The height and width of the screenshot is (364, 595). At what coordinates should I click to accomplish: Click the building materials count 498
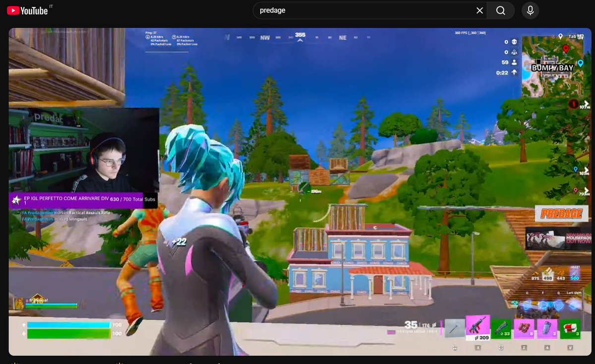(547, 278)
